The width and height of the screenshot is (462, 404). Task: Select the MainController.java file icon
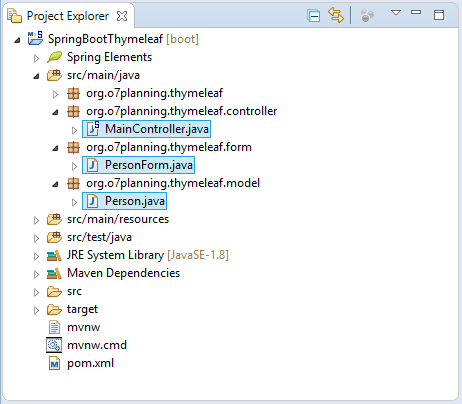93,129
